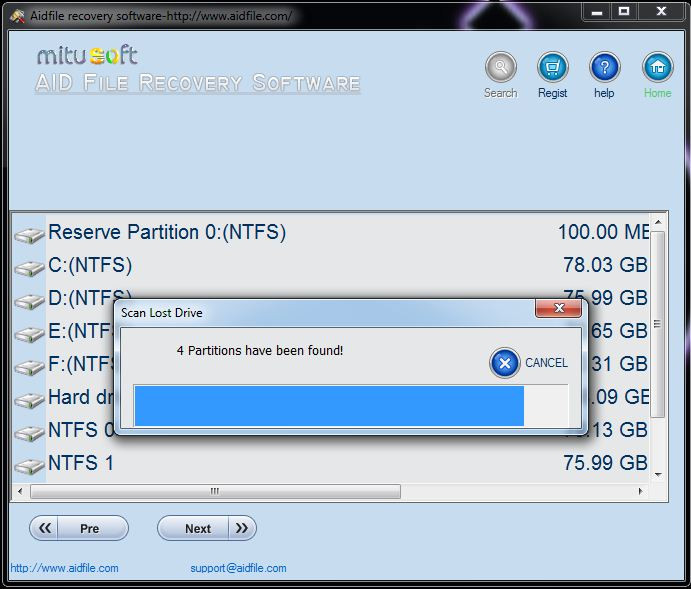Maximize the Aidfile recovery window
Image resolution: width=691 pixels, height=589 pixels.
[624, 12]
